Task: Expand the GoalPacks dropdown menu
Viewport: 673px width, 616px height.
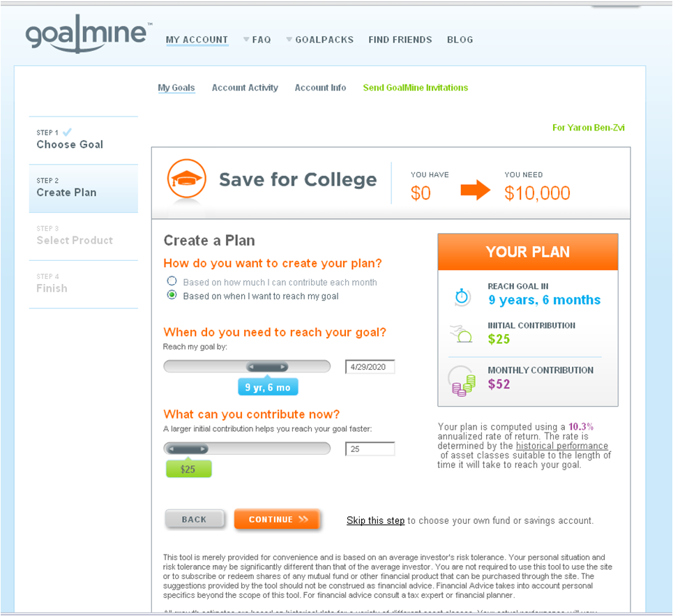Action: (x=319, y=40)
